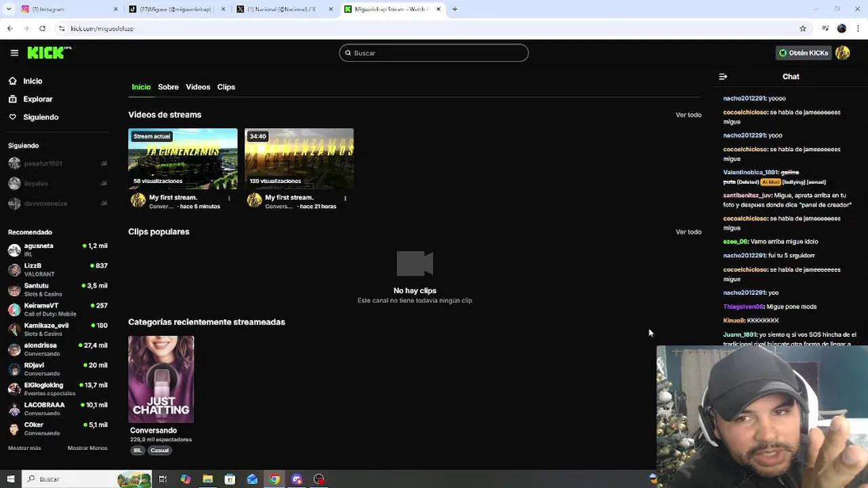This screenshot has width=868, height=488.
Task: Focus the Kick Buscar search field
Action: pyautogui.click(x=434, y=53)
